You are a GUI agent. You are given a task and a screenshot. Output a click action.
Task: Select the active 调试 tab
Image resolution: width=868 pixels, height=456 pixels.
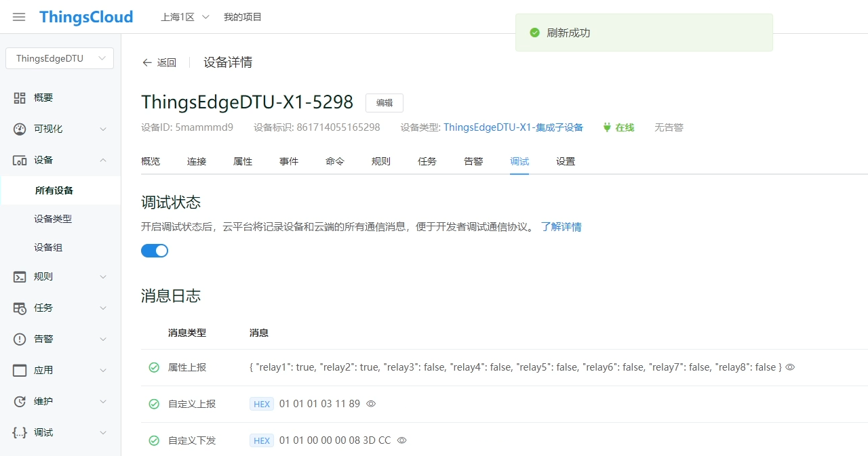coord(519,161)
